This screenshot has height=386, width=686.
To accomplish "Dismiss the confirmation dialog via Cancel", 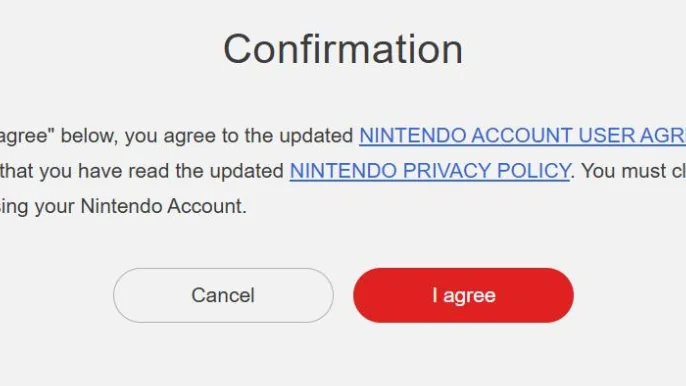I will pyautogui.click(x=223, y=295).
